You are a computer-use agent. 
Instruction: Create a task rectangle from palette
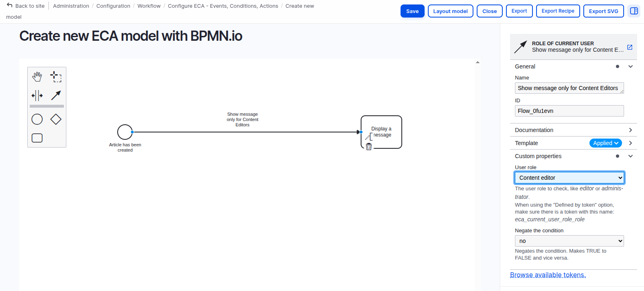tap(37, 138)
